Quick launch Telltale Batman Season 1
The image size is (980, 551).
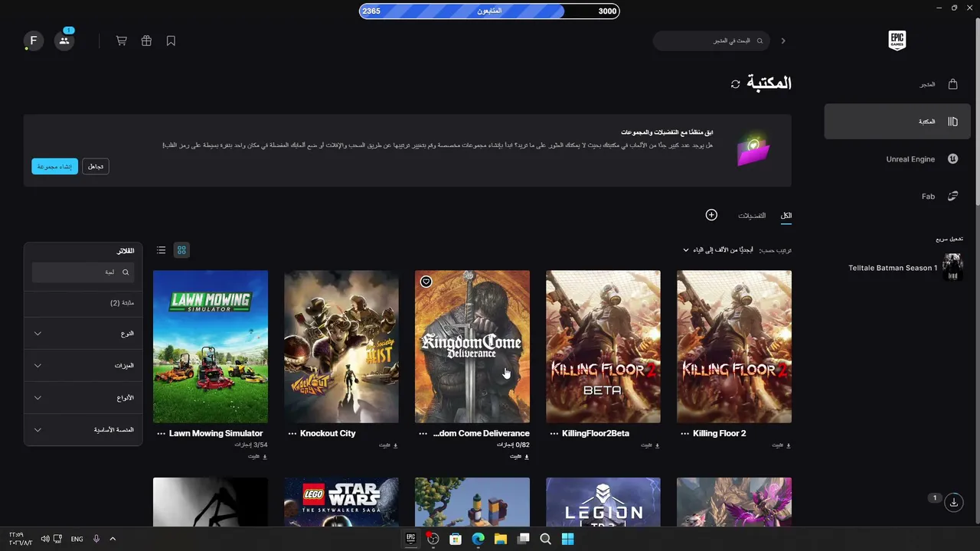(905, 268)
